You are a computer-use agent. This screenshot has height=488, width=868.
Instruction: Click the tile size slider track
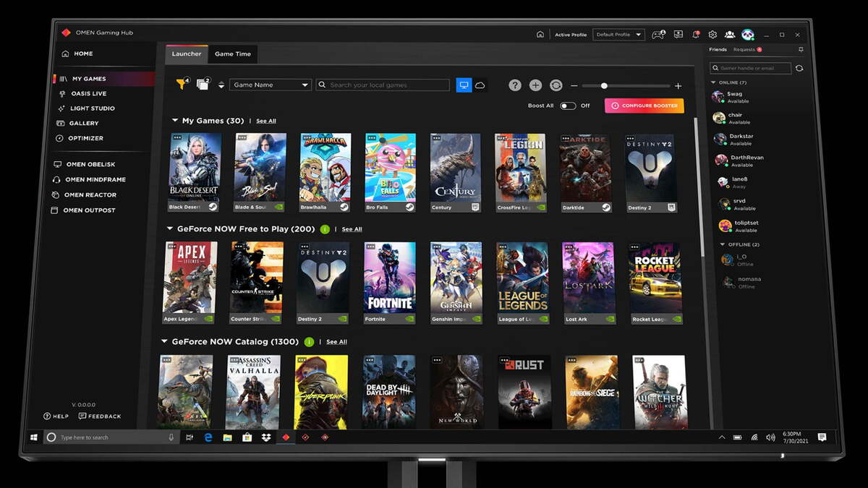click(x=626, y=86)
